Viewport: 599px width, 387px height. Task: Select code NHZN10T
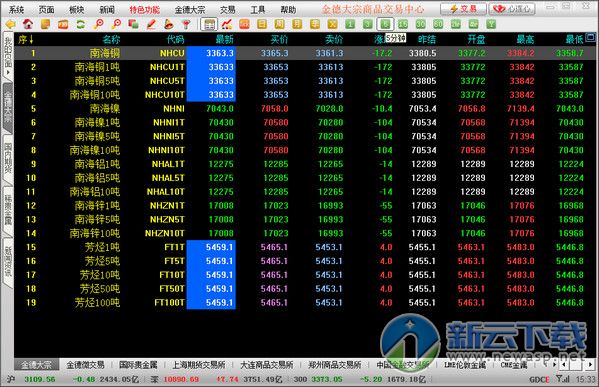(x=165, y=233)
